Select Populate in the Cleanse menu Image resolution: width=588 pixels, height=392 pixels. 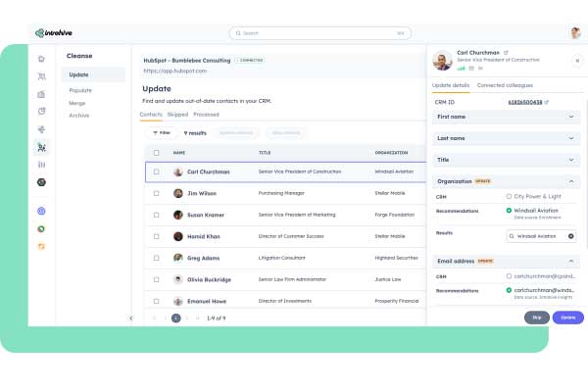click(x=80, y=90)
